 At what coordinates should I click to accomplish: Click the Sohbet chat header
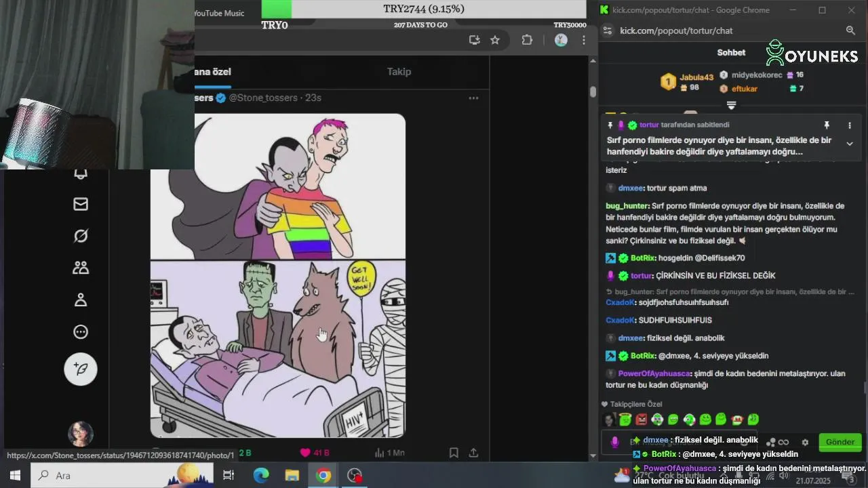pos(731,52)
